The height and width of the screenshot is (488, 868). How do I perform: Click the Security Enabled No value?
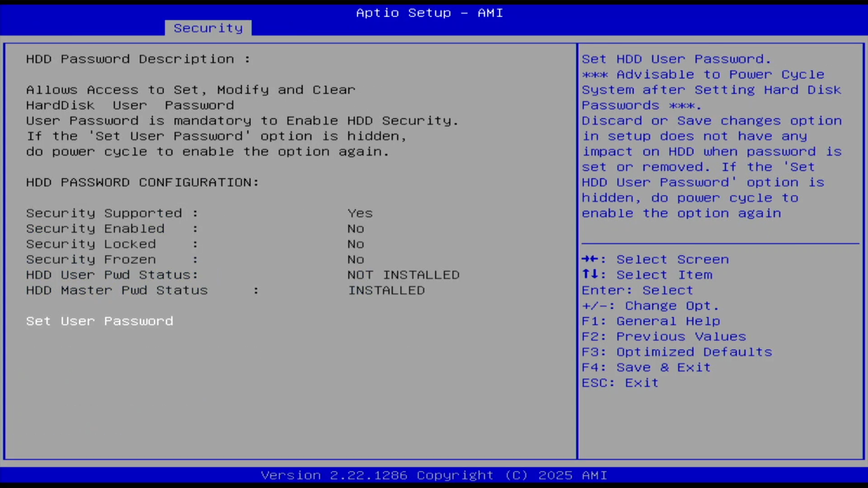point(356,229)
